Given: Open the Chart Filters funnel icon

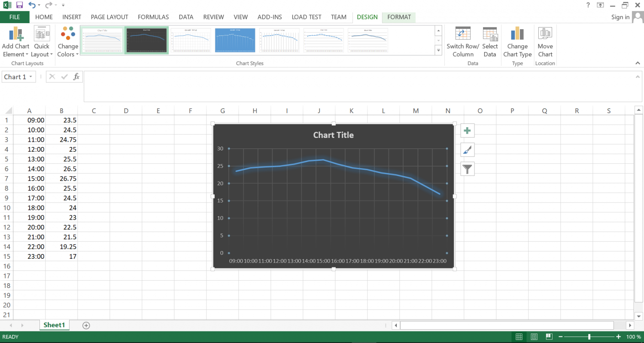Looking at the screenshot, I should (467, 168).
